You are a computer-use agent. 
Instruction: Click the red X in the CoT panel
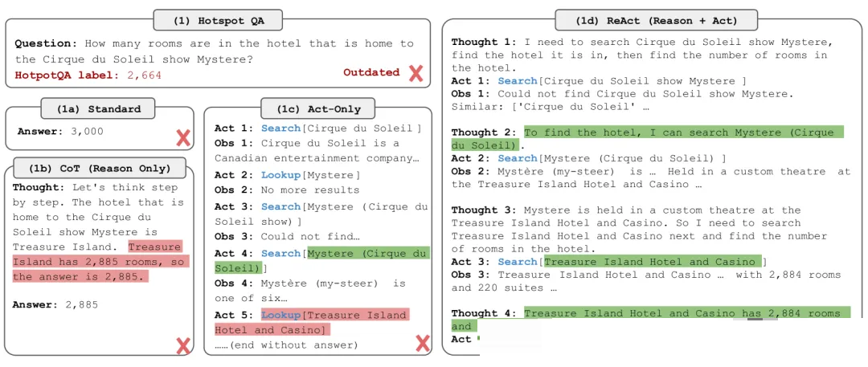[x=183, y=345]
